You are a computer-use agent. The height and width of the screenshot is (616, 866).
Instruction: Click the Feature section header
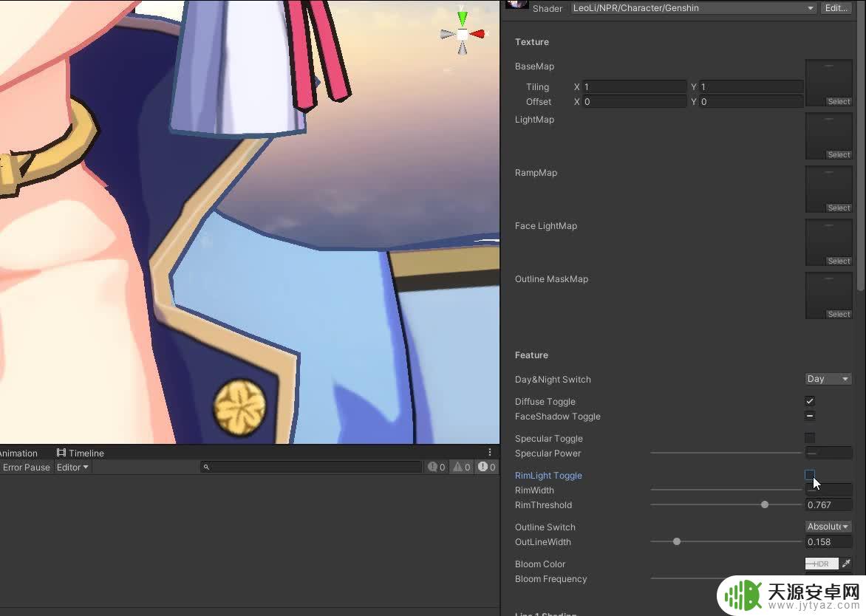531,355
